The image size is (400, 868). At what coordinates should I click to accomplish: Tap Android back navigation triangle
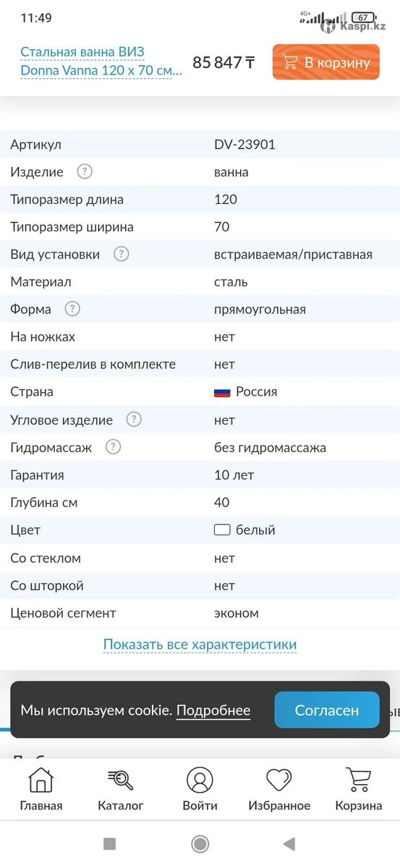[289, 843]
